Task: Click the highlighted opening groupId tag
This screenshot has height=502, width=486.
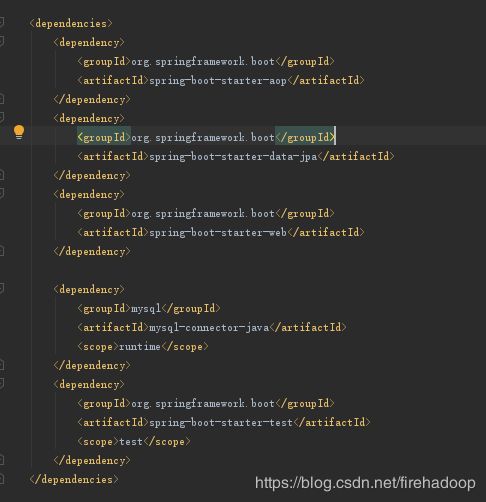Action: tap(104, 137)
